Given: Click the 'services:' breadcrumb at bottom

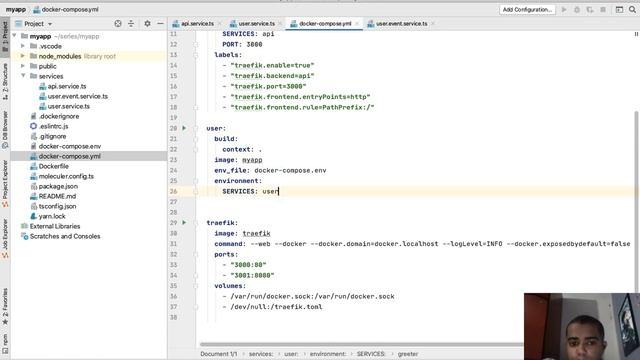Looking at the screenshot, I should click(x=261, y=354).
